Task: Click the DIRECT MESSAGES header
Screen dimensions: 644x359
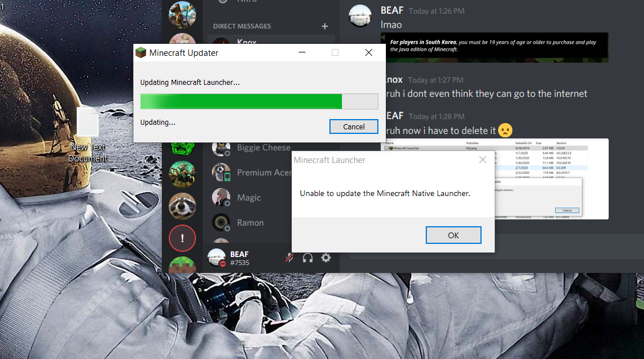Action: tap(242, 26)
